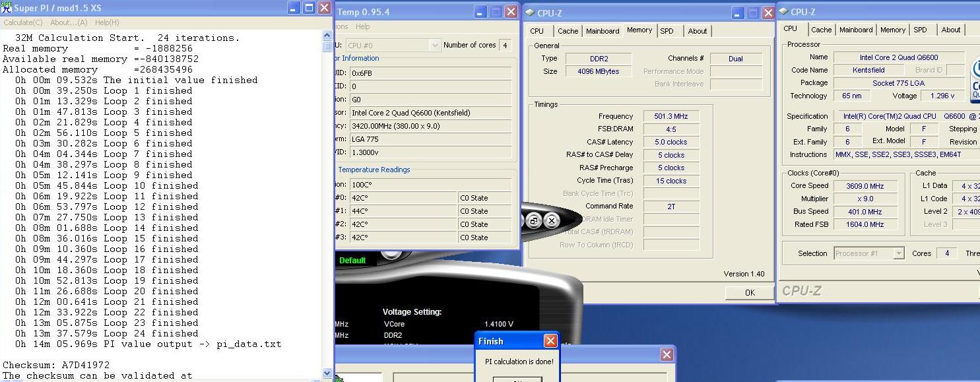Click memory Type field showing DDR2
Viewport: 980px width, 382px height.
pos(599,59)
